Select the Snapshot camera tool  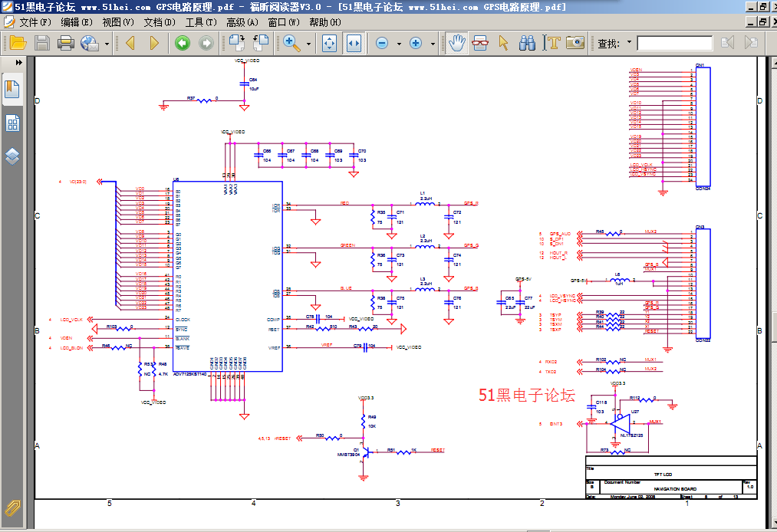coord(575,43)
